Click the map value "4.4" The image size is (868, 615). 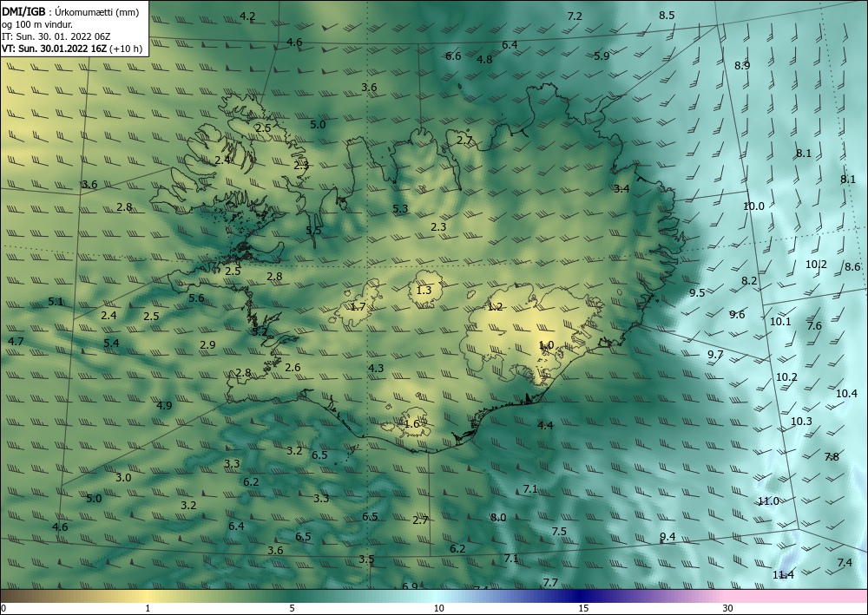(545, 425)
